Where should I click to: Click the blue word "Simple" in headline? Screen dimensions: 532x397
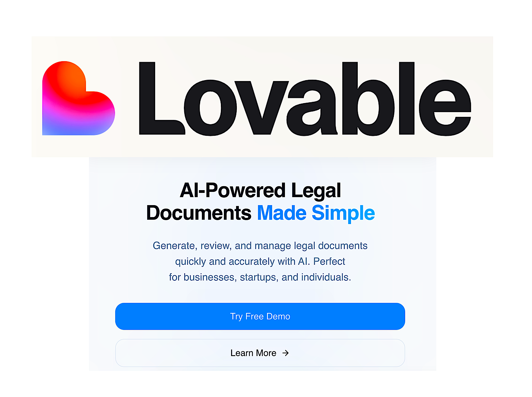[x=343, y=214]
